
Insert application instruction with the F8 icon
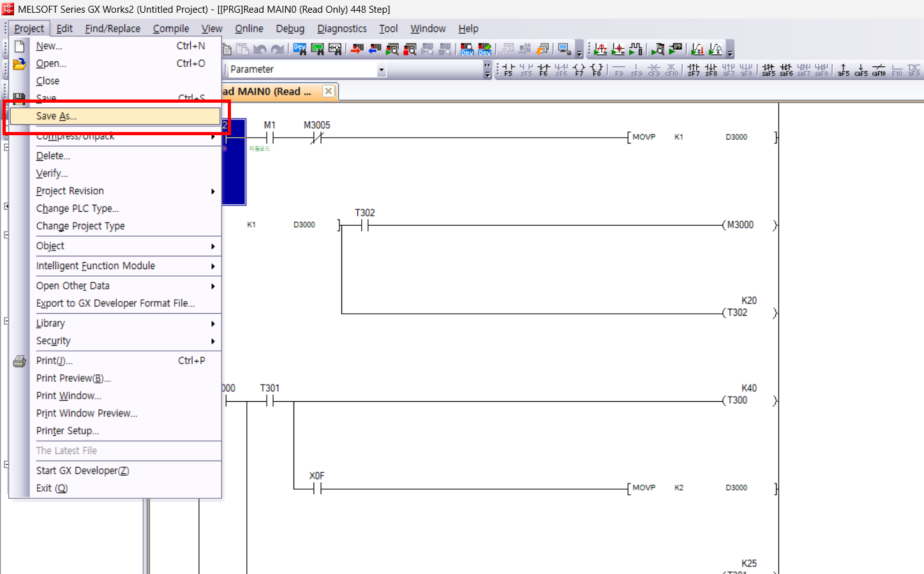(597, 70)
